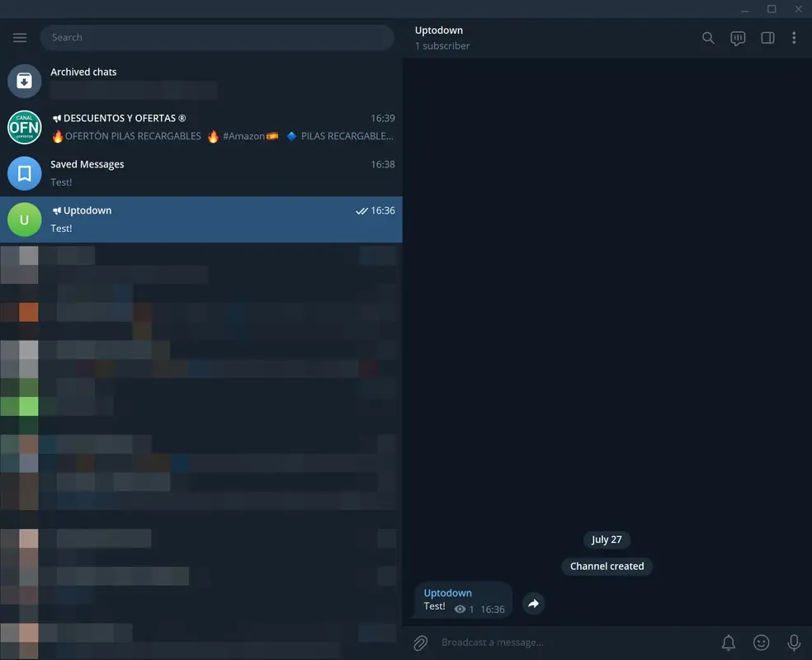
Task: Open the emoji picker
Action: [761, 642]
